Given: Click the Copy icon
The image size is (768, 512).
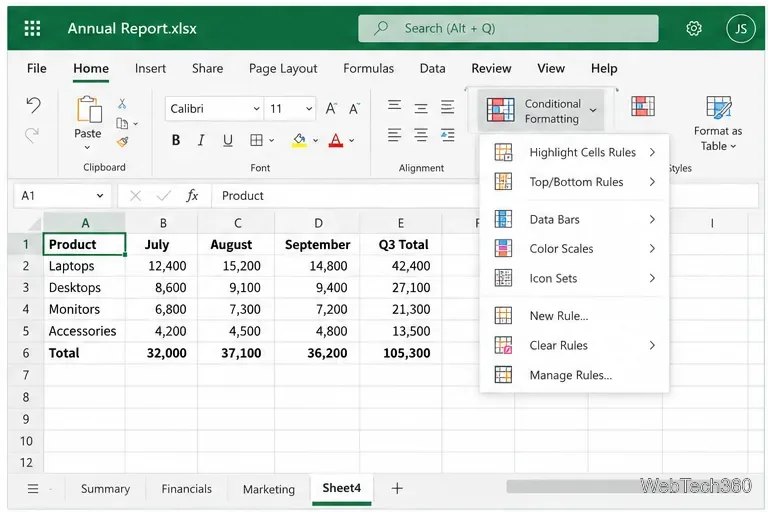Looking at the screenshot, I should [122, 123].
